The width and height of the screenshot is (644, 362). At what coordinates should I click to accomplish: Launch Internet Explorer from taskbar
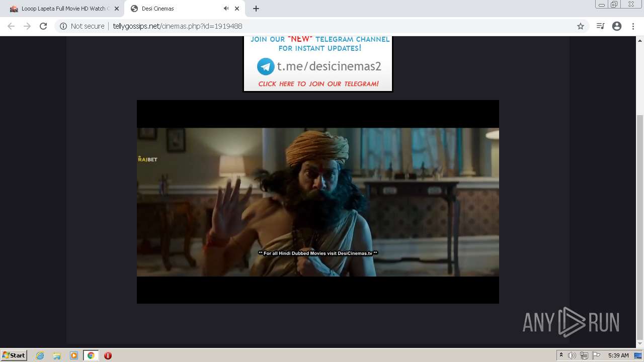pyautogui.click(x=40, y=355)
